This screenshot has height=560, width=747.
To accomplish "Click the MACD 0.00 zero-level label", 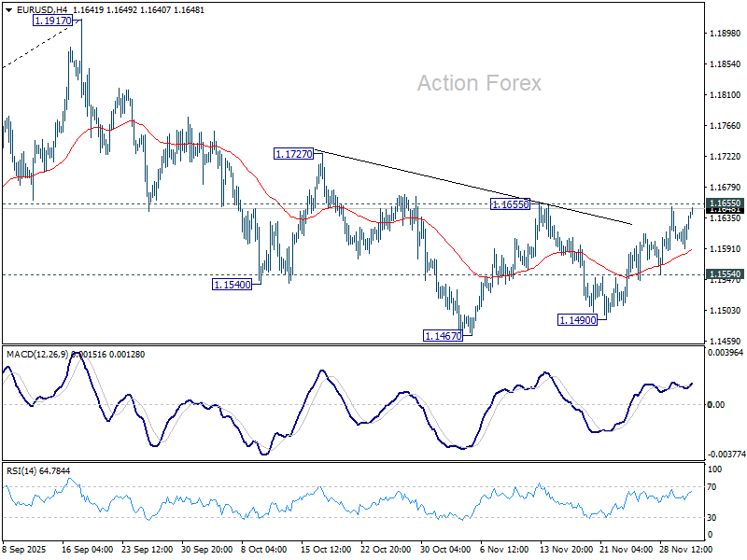I will (716, 404).
